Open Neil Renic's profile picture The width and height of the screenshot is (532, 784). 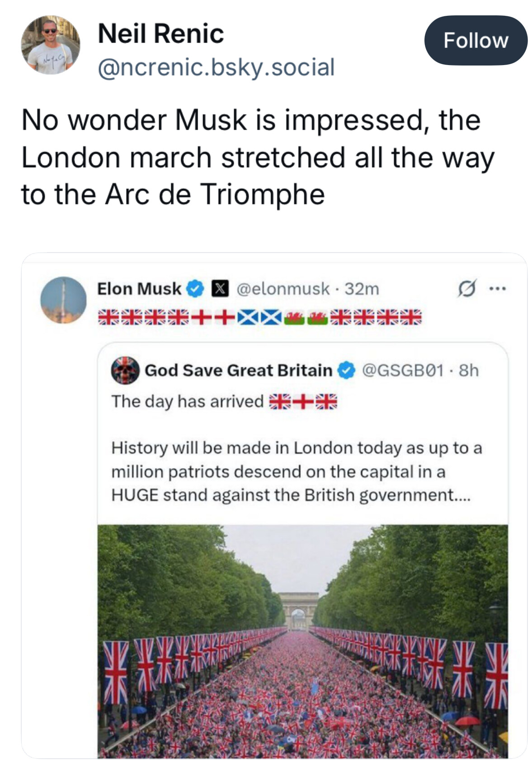pos(51,45)
